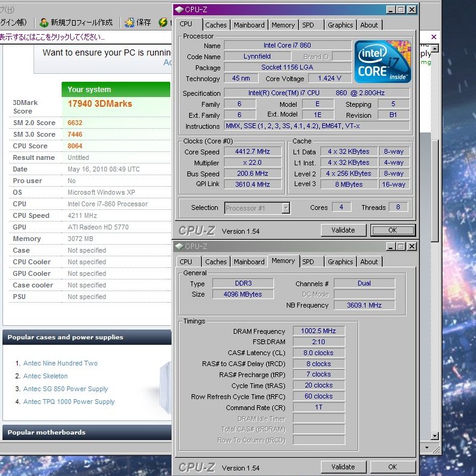Click the Popular motherboards section header
This screenshot has width=476, height=476.
pyautogui.click(x=87, y=432)
